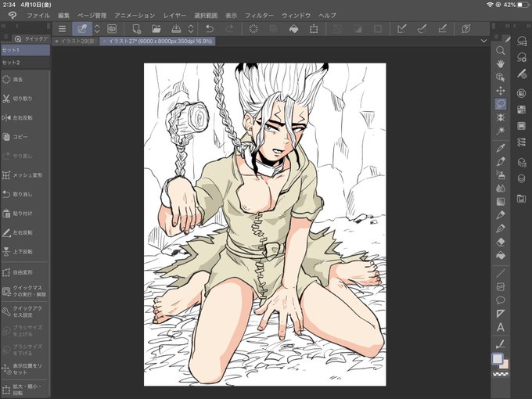The image size is (532, 399).
Task: Select セット2 in Quick Access
Action: pyautogui.click(x=26, y=63)
